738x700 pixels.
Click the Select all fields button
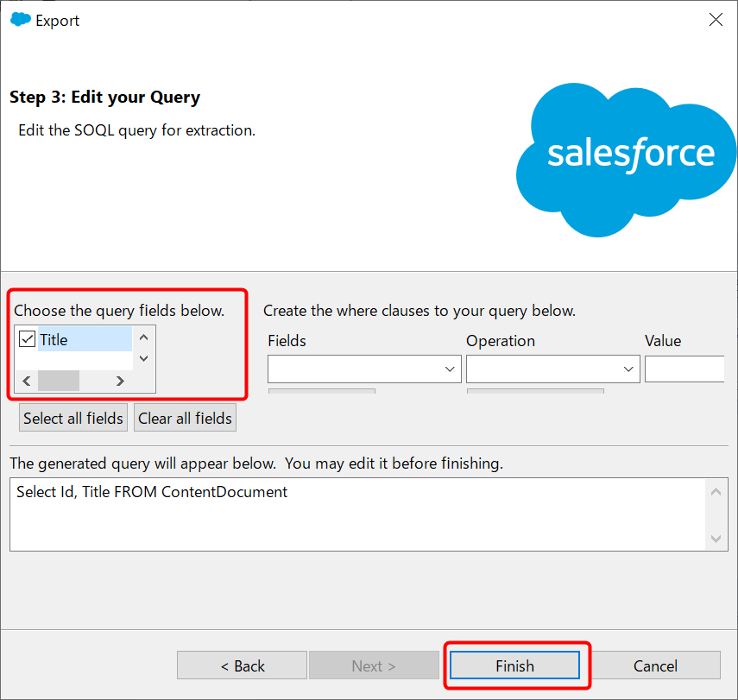click(x=73, y=418)
